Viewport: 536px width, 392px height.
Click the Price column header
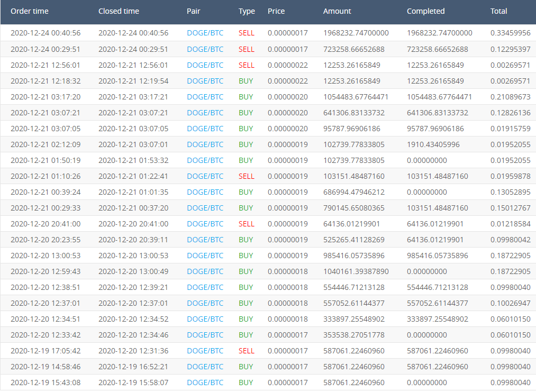(x=276, y=11)
